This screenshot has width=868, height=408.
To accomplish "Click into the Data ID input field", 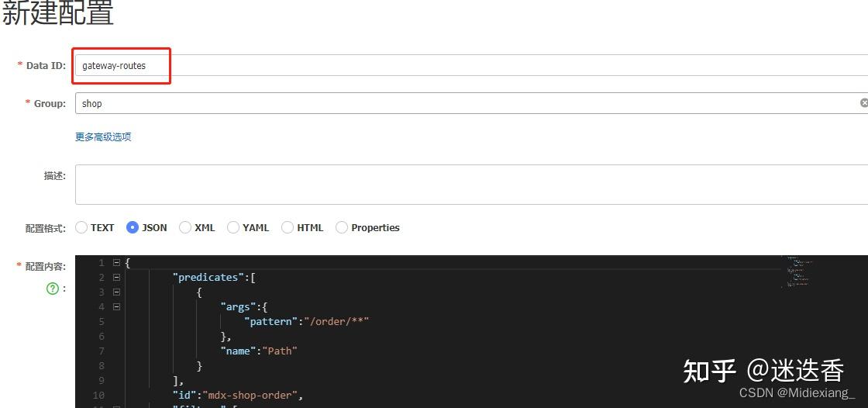I will tap(465, 66).
